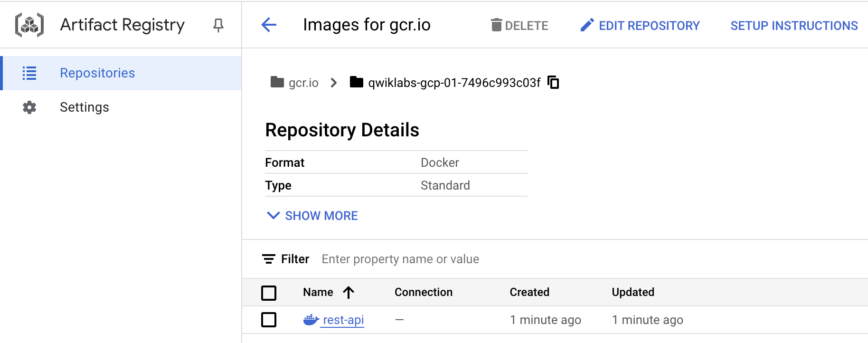The image size is (868, 343).
Task: Click the trash icon next to DELETE
Action: click(x=496, y=25)
